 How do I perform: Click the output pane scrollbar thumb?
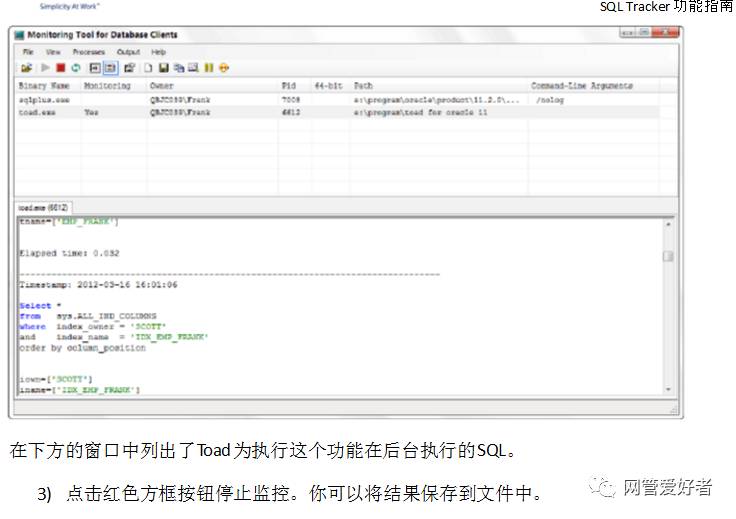coord(668,256)
